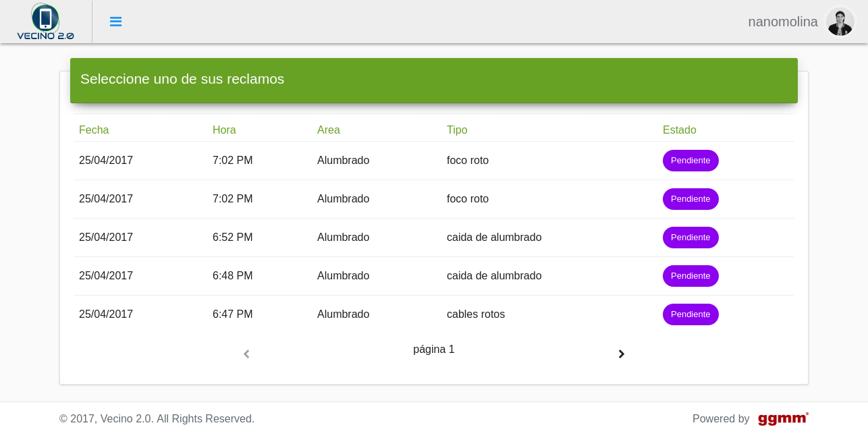The height and width of the screenshot is (442, 868).
Task: Click the ggmm logo in footer
Action: (782, 419)
